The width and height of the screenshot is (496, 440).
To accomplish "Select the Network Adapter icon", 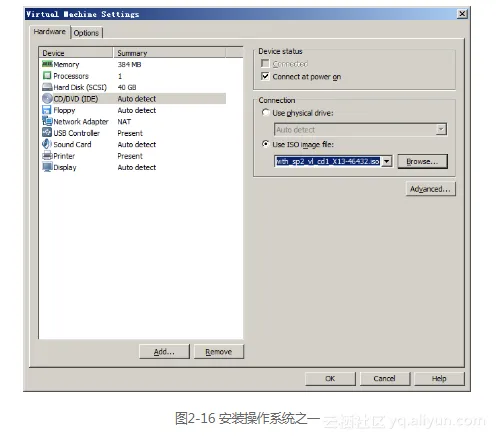I will point(47,121).
